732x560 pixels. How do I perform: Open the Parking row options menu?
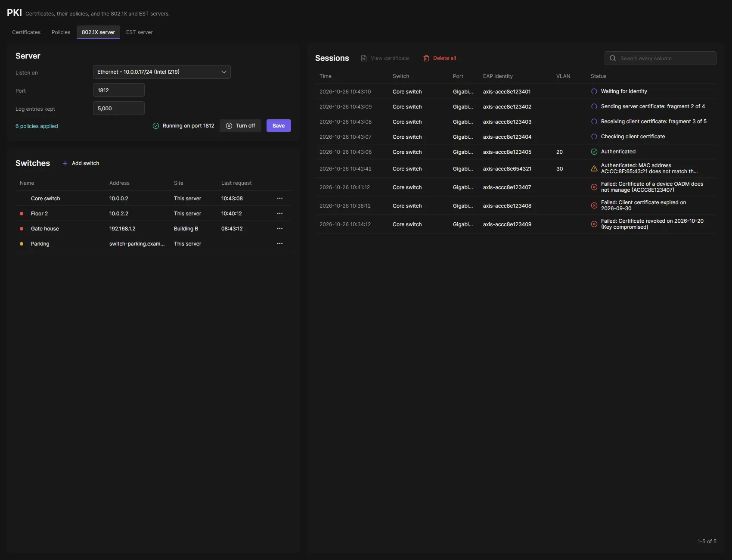click(x=280, y=243)
